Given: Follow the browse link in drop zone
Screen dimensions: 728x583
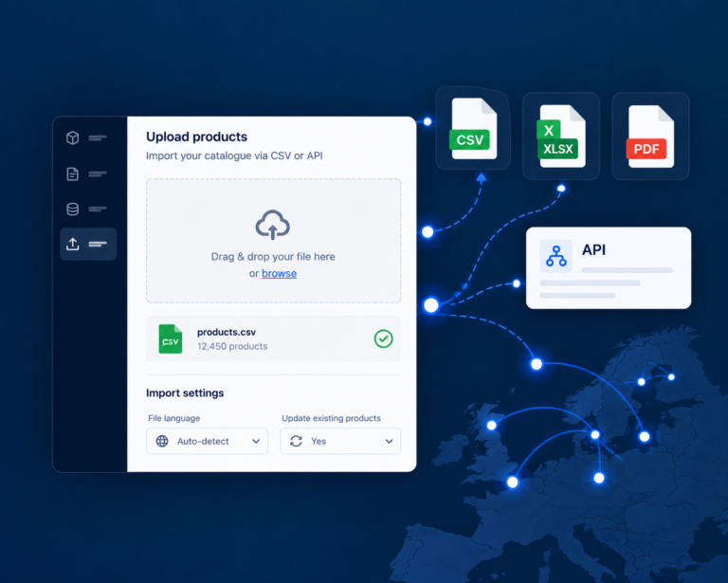Looking at the screenshot, I should click(x=279, y=273).
